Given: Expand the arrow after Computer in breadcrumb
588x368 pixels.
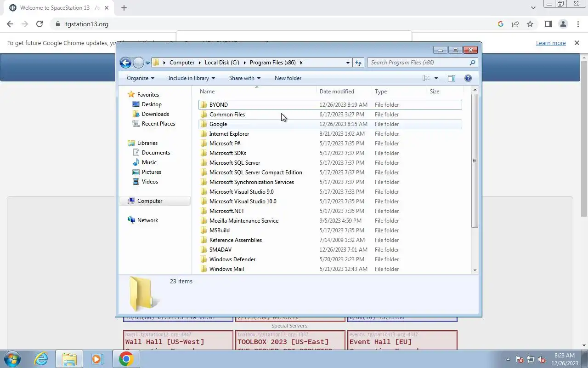Looking at the screenshot, I should [x=199, y=63].
